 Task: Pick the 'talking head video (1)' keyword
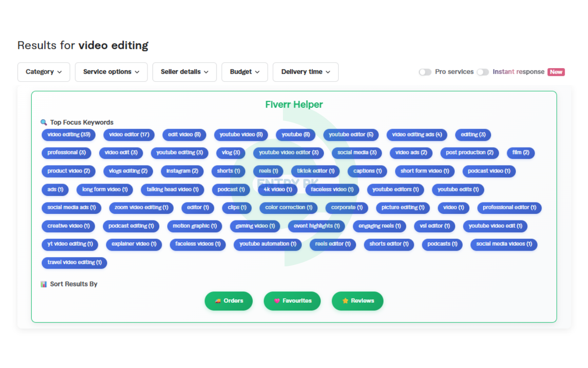click(173, 190)
